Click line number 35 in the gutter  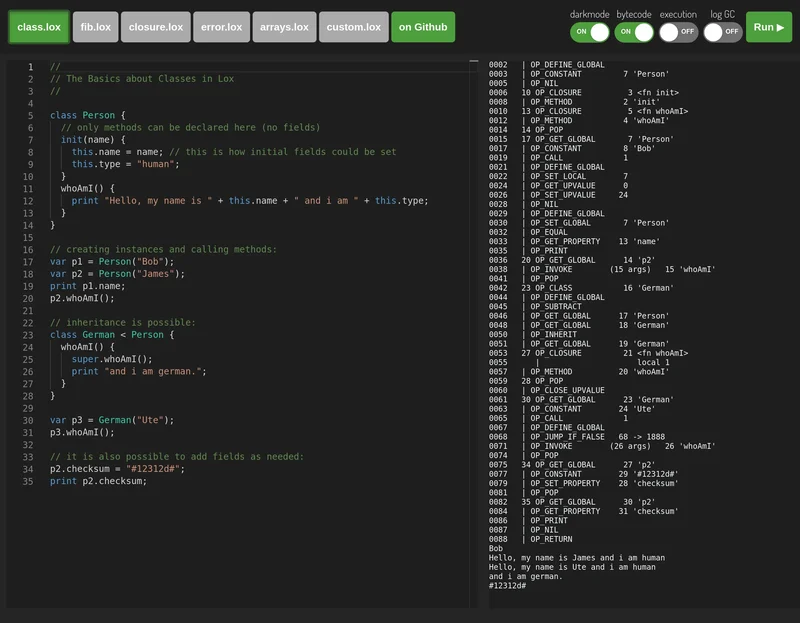point(28,482)
